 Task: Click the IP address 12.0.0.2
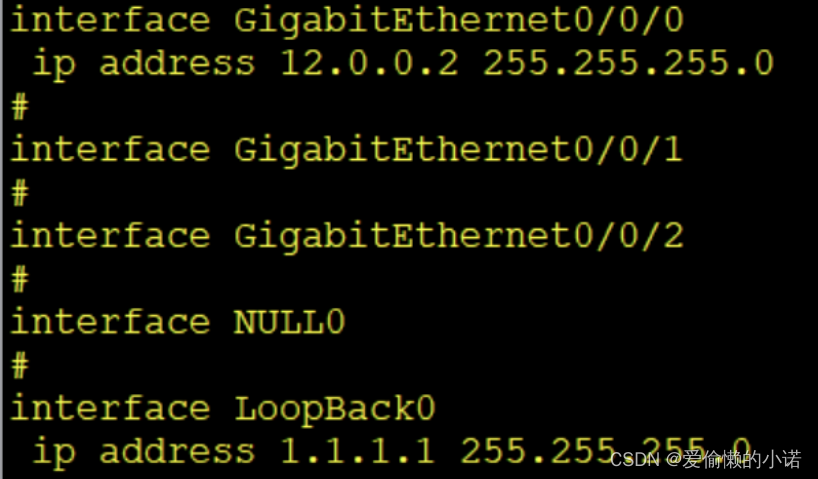point(369,63)
